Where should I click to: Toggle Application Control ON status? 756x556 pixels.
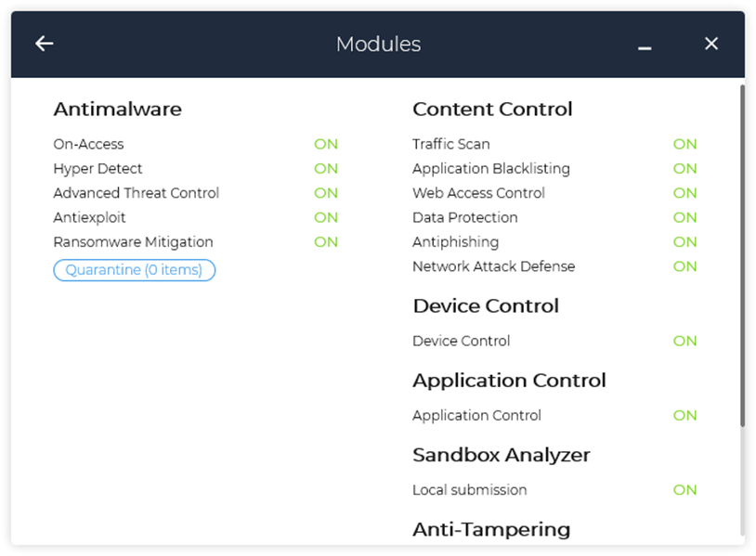pos(685,416)
